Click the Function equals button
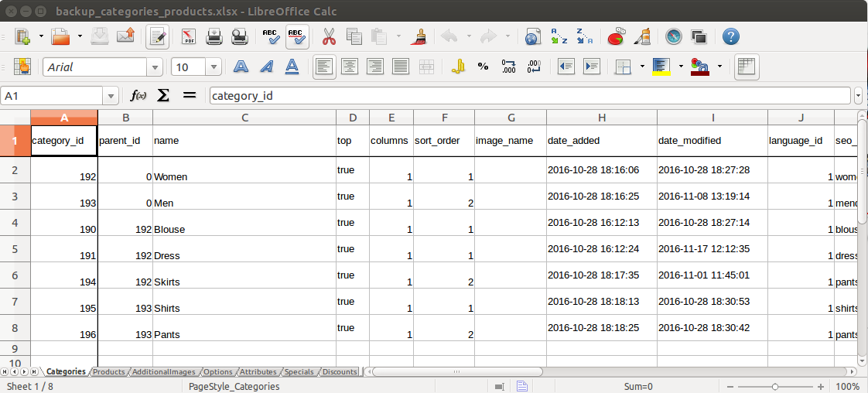868x393 pixels. coord(190,96)
